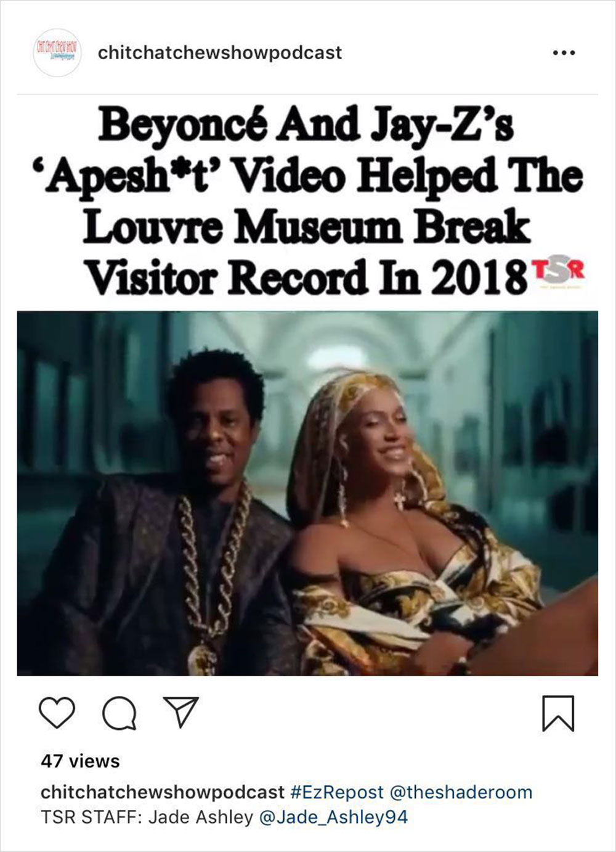The height and width of the screenshot is (852, 616).
Task: Open comments with the speech bubble icon
Action: [x=120, y=713]
